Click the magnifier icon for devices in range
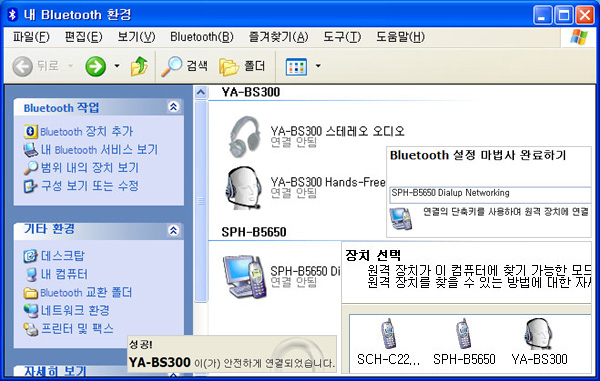 pos(31,168)
